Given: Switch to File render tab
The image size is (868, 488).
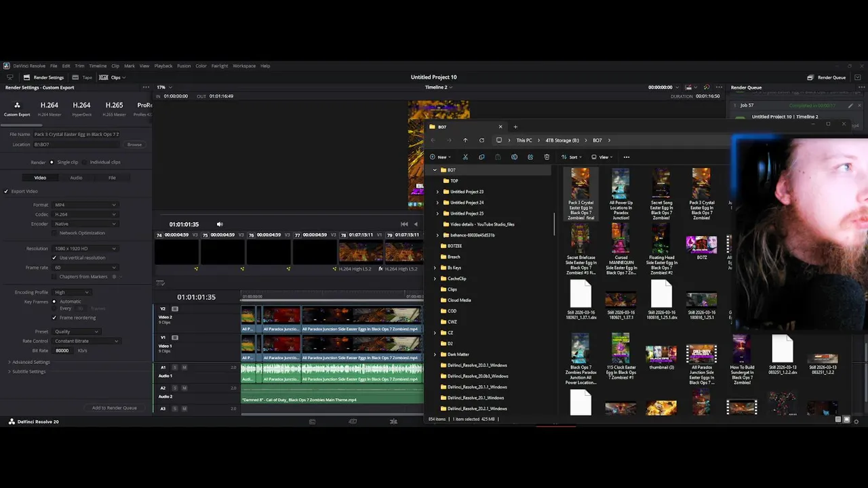Looking at the screenshot, I should click(x=112, y=178).
